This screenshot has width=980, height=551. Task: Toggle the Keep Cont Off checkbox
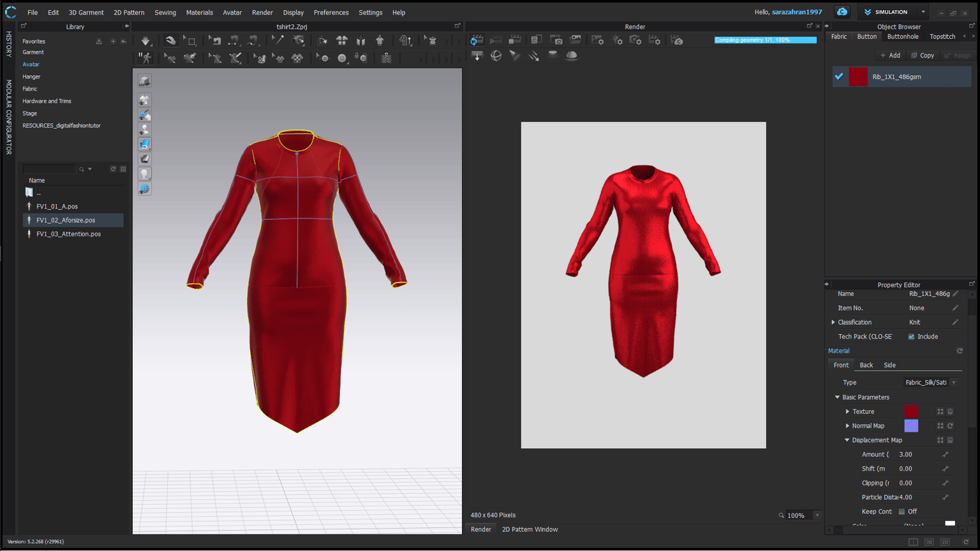(902, 511)
